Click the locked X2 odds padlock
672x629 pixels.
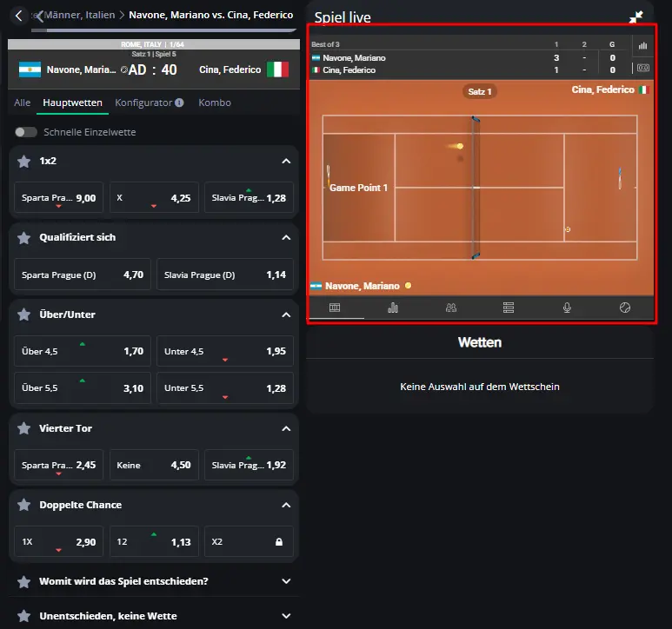point(279,541)
